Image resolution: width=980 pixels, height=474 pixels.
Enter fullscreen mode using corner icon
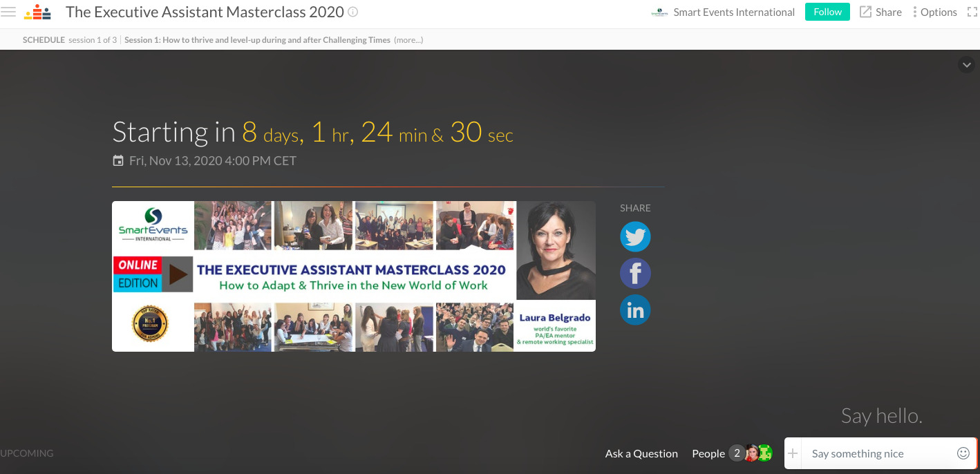click(972, 12)
